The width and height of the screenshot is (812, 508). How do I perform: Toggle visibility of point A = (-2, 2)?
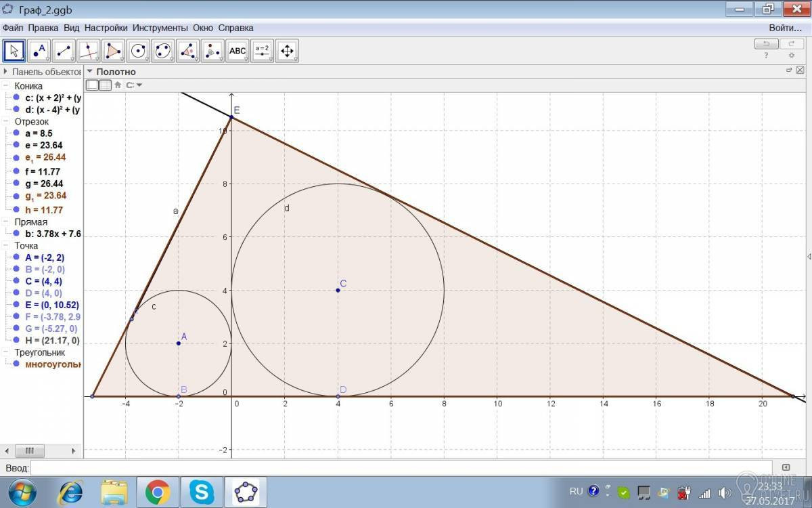point(16,257)
